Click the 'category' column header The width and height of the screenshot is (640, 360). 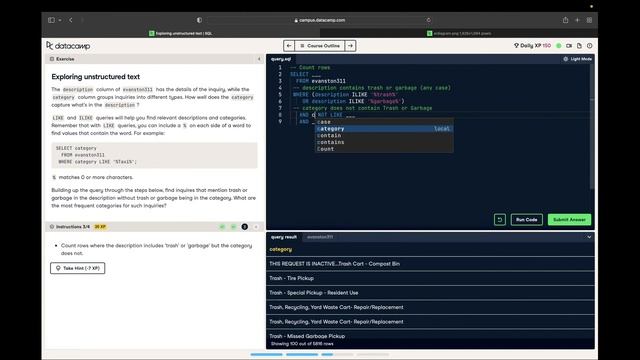click(281, 249)
